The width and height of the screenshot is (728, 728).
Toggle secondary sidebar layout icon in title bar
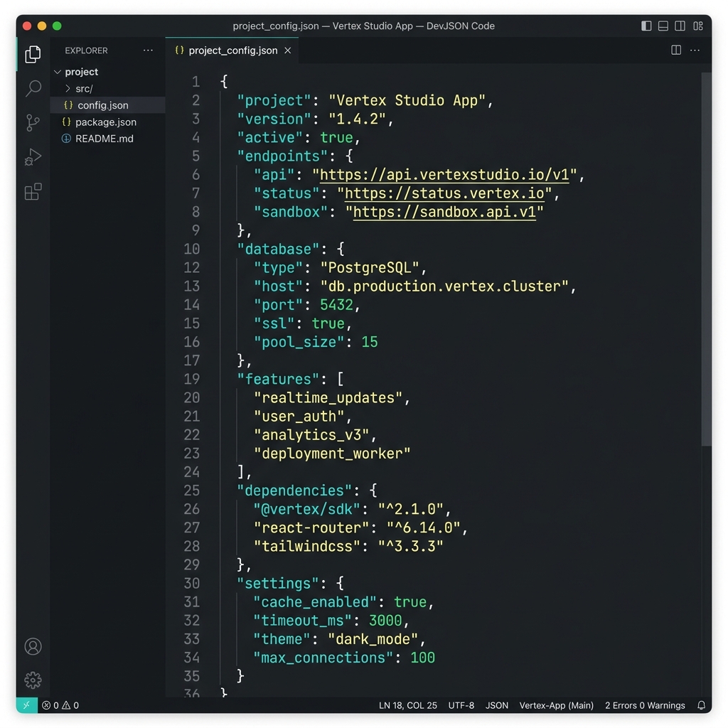(680, 26)
